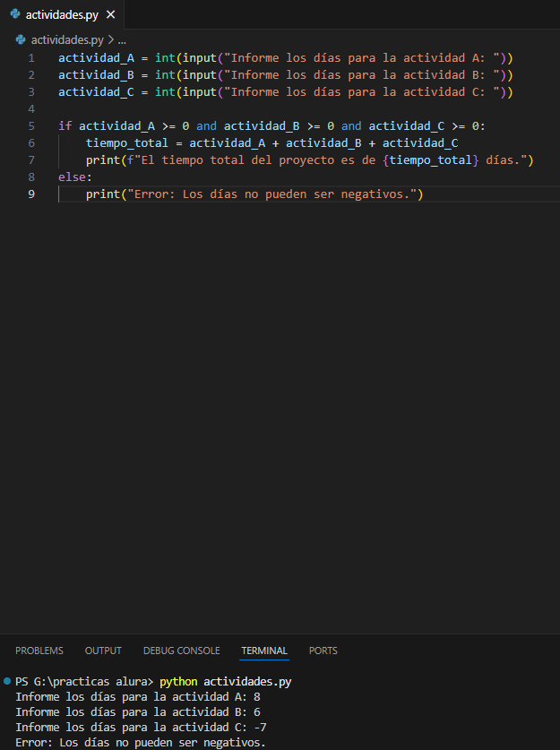Click the {tiempo_total} placeholder on line 7
560x750 pixels.
(x=430, y=160)
